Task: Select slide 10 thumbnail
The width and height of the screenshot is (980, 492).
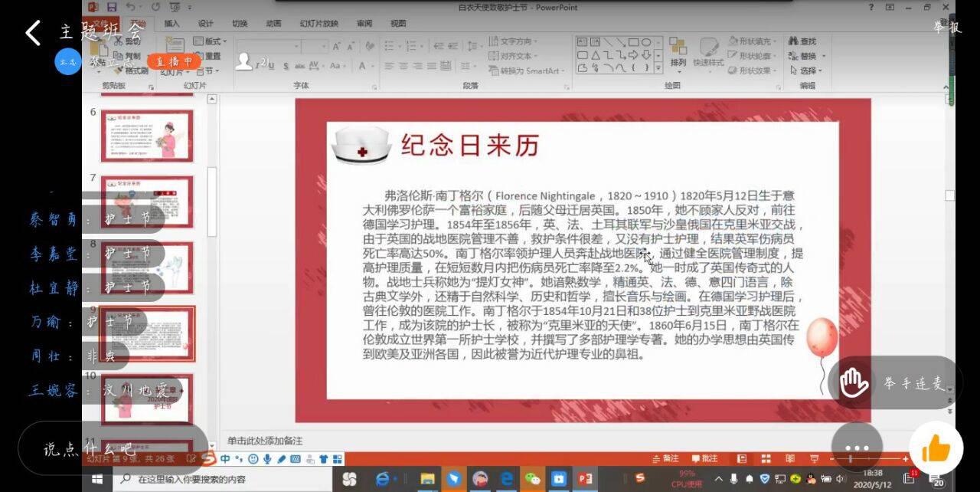Action: point(147,399)
